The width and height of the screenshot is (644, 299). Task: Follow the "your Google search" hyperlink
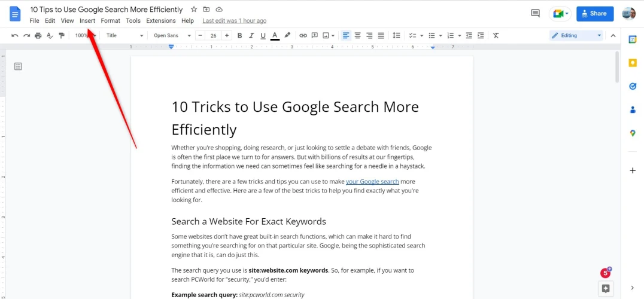(x=372, y=181)
